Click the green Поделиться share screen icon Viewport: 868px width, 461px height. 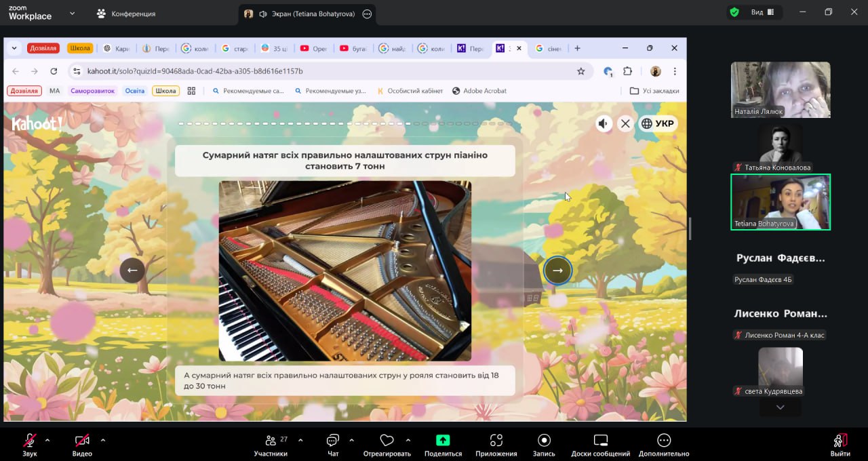tap(443, 441)
